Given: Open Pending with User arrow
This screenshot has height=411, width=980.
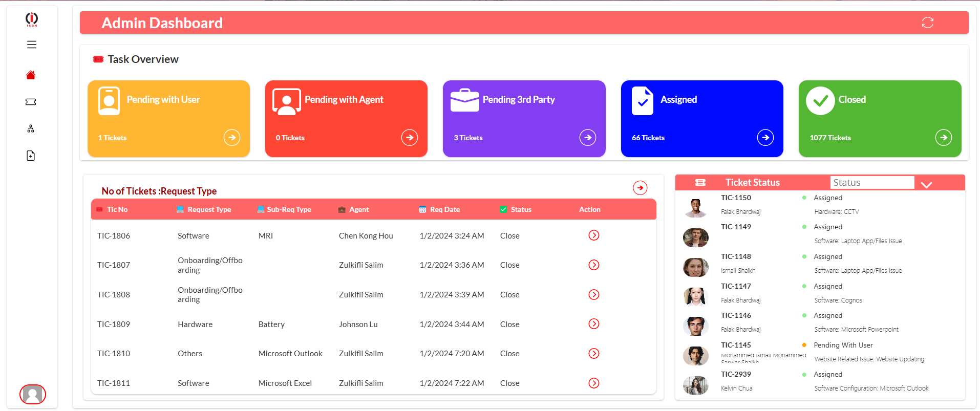Looking at the screenshot, I should [232, 137].
